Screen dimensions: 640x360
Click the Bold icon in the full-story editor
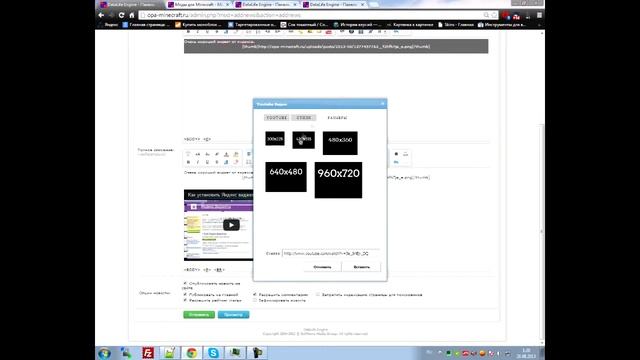188,162
